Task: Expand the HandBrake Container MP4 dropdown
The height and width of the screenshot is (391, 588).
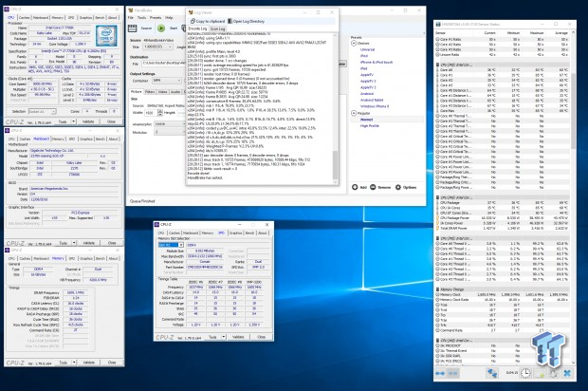Action: 169,82
